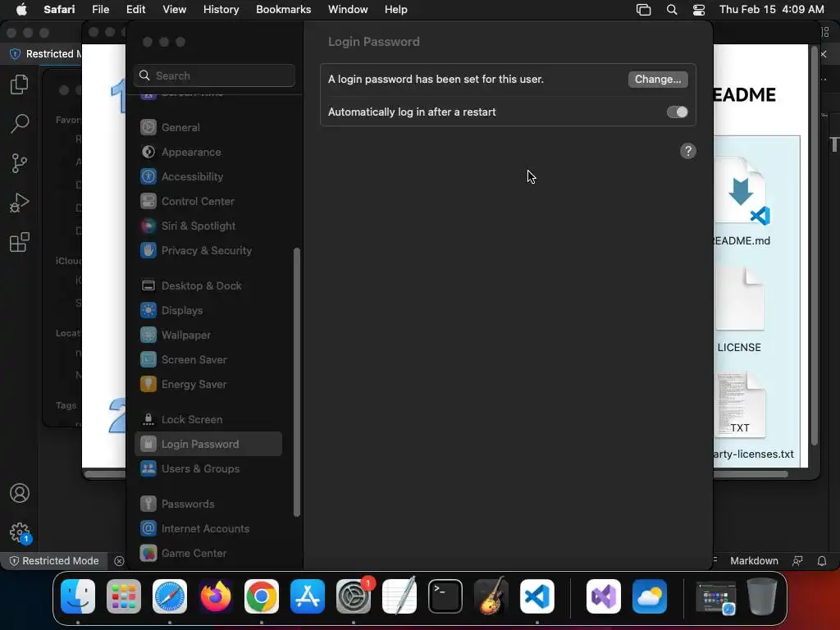Open Control Center from menu bar
The width and height of the screenshot is (840, 630).
tap(699, 10)
